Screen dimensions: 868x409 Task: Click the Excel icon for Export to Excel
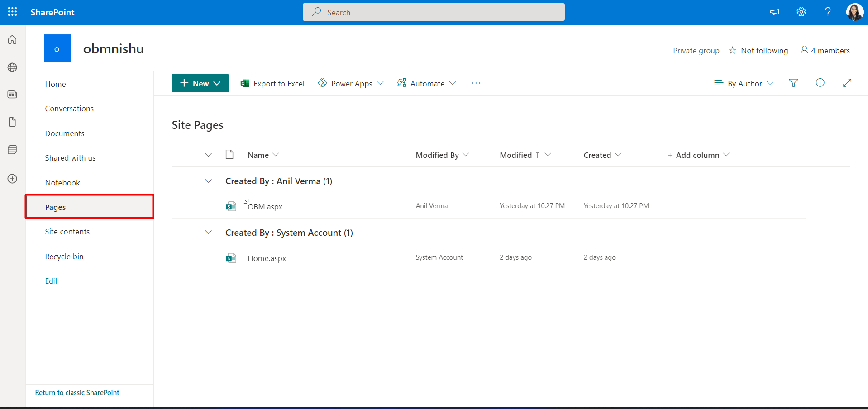click(x=245, y=83)
